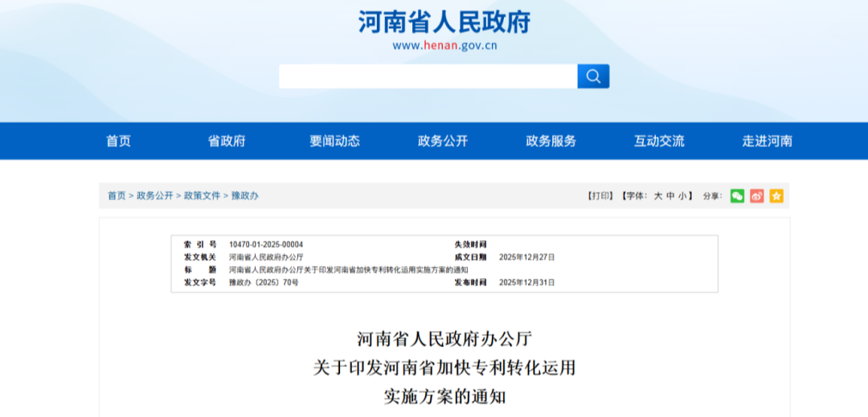Share the page via Weibo icon

756,196
